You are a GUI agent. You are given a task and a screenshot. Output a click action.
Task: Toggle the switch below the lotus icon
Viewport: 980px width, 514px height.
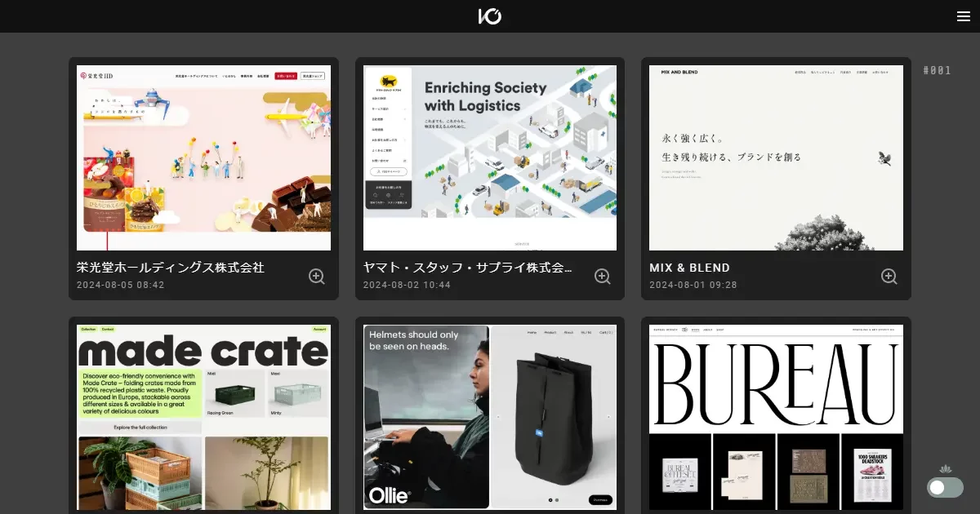click(x=945, y=487)
